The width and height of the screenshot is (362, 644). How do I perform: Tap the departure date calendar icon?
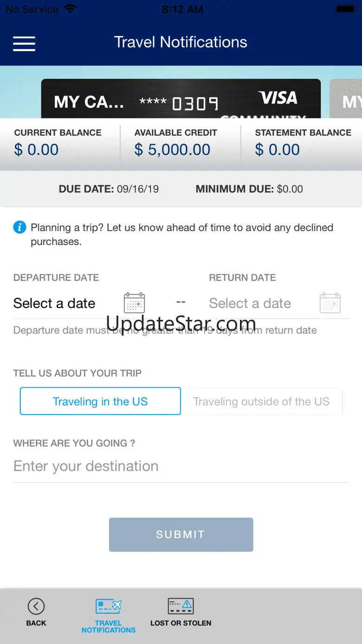coord(134,303)
